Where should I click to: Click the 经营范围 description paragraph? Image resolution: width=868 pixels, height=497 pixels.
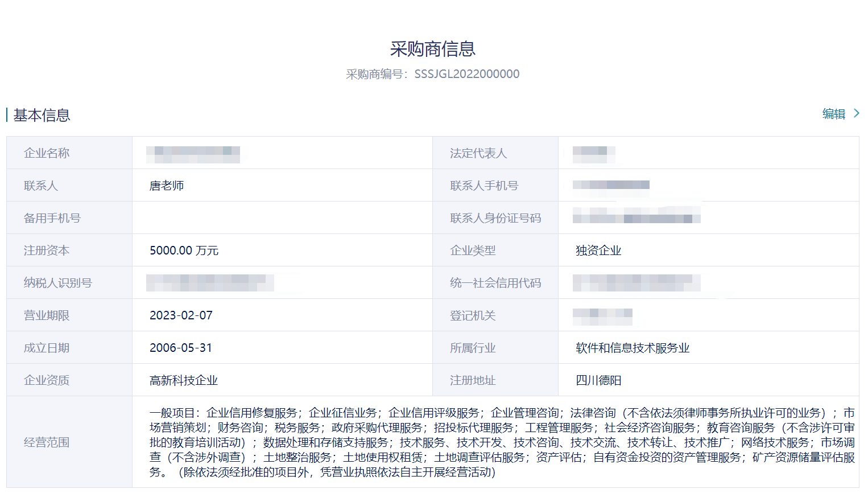click(x=502, y=442)
